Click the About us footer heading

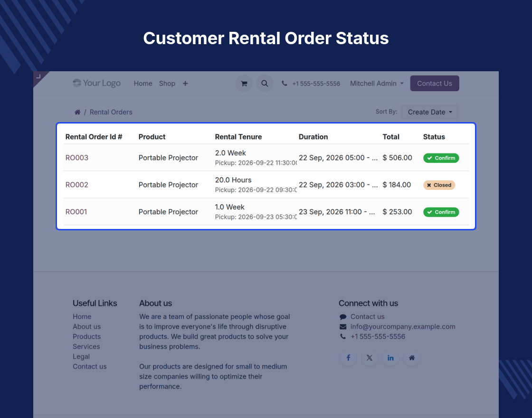click(155, 304)
